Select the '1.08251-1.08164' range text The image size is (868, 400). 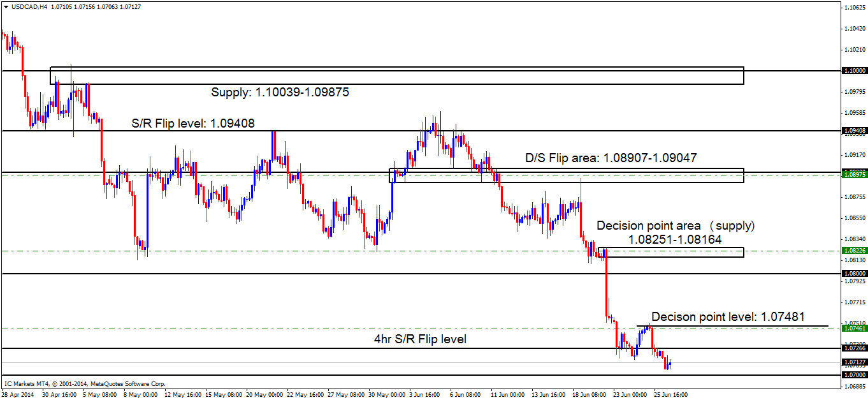tap(675, 240)
